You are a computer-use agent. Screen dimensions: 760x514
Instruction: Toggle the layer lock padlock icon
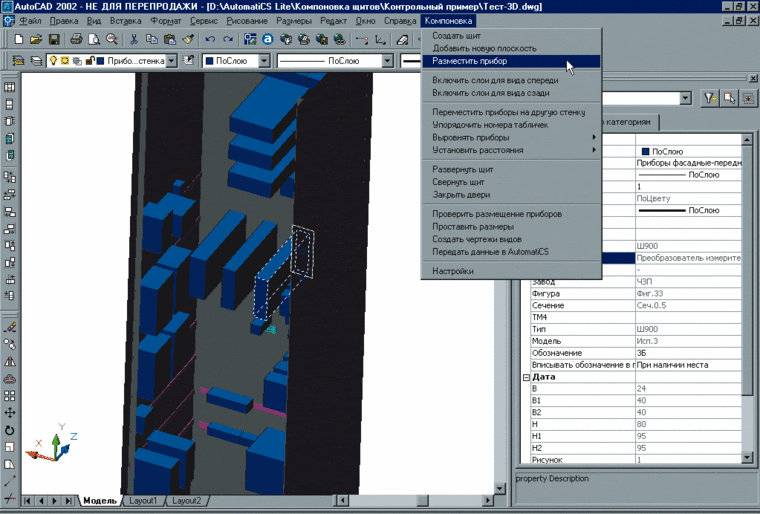coord(90,61)
